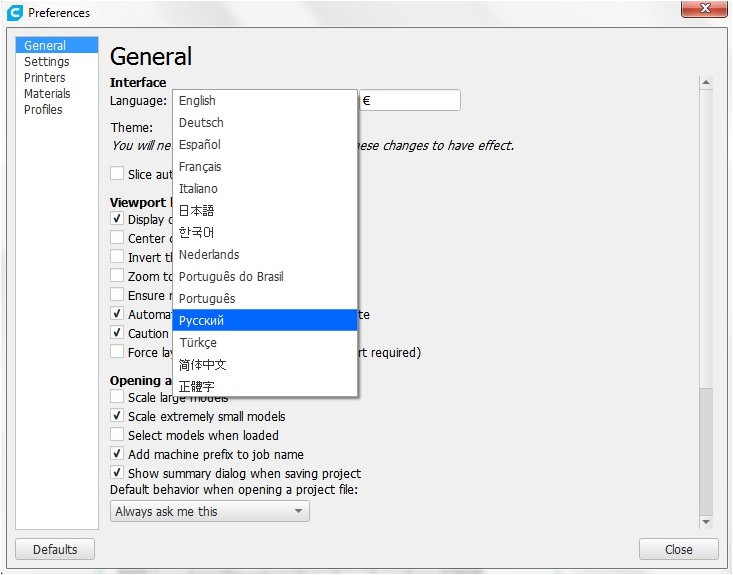Pick Français as interface language

[x=200, y=167]
